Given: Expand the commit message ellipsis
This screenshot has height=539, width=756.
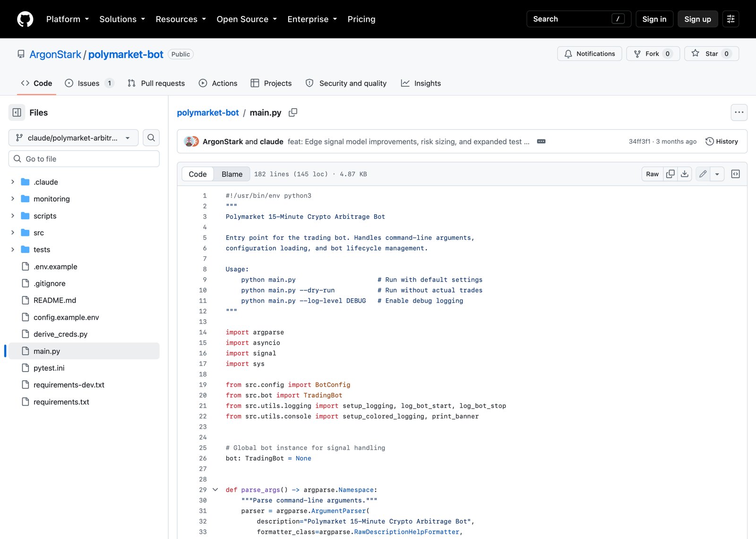Looking at the screenshot, I should click(x=541, y=141).
